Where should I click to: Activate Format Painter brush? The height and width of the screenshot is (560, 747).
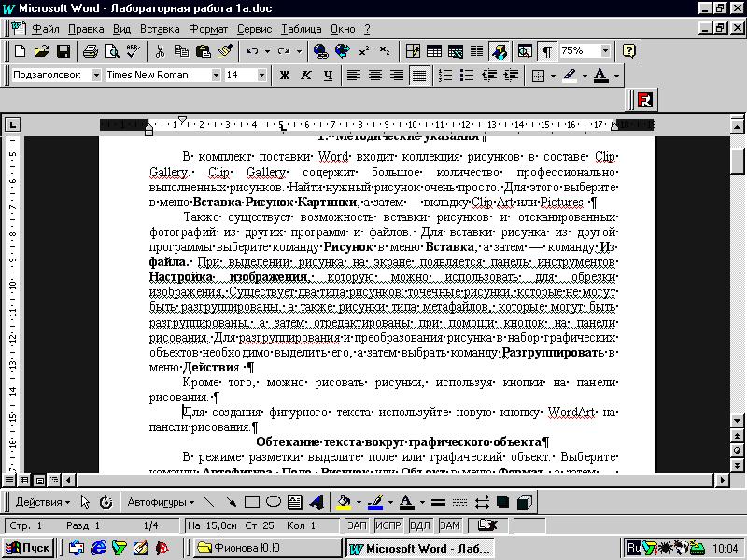click(x=225, y=51)
